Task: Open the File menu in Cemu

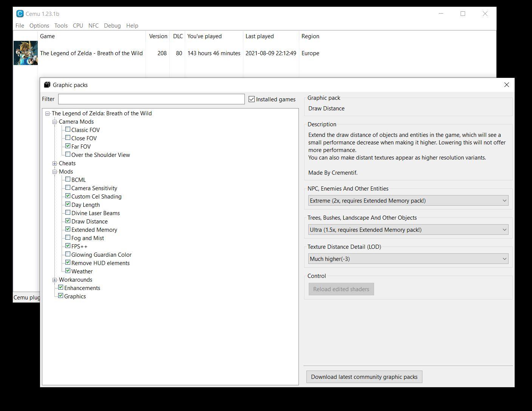Action: 20,26
